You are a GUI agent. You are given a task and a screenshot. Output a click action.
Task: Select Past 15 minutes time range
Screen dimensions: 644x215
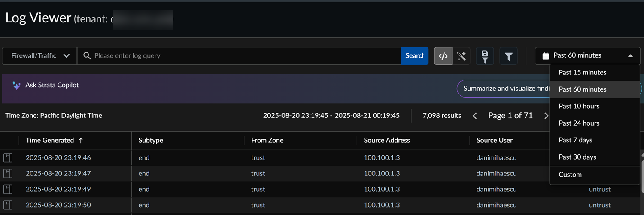click(x=582, y=72)
